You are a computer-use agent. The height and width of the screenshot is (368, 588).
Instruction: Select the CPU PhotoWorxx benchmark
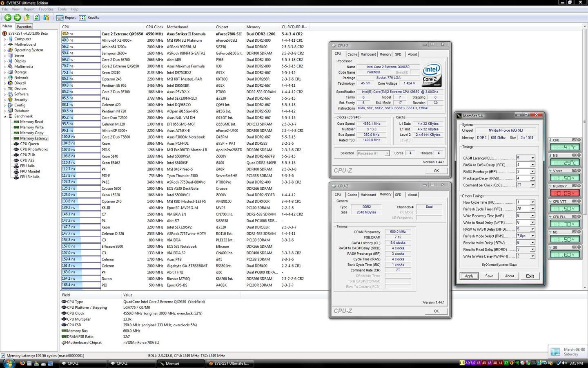click(x=34, y=149)
